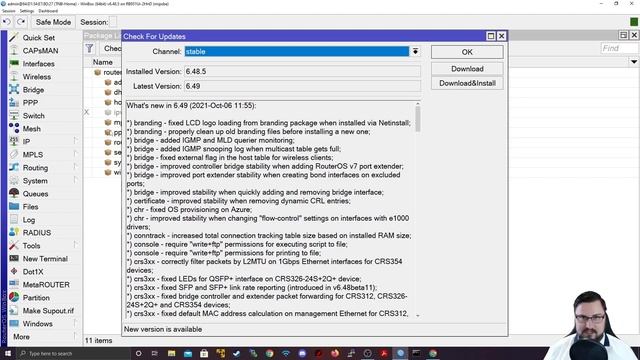The height and width of the screenshot is (360, 640).
Task: Click the filter funnel icon in Package List
Action: [x=89, y=49]
